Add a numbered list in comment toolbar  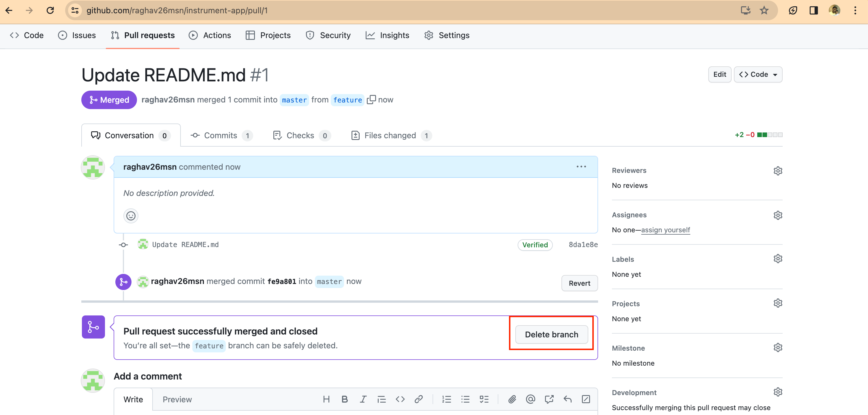pos(446,399)
